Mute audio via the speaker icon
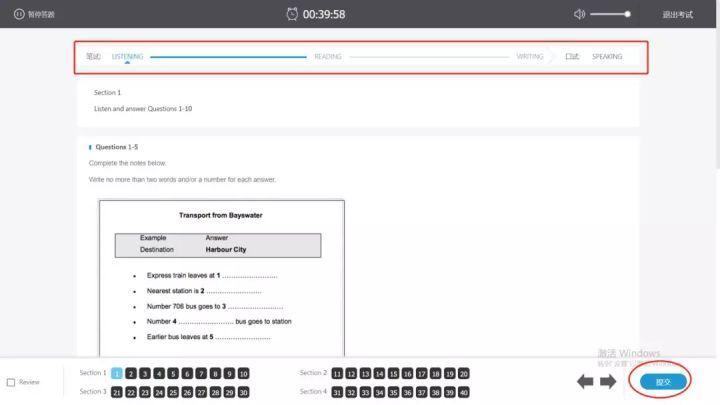This screenshot has height=405, width=720. pyautogui.click(x=579, y=14)
